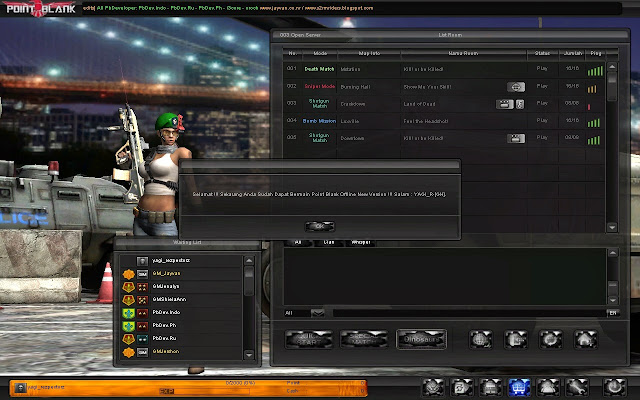Select room 005 Shotgun Match on Downtown
Viewport: 640px width, 400px height.
pos(443,138)
